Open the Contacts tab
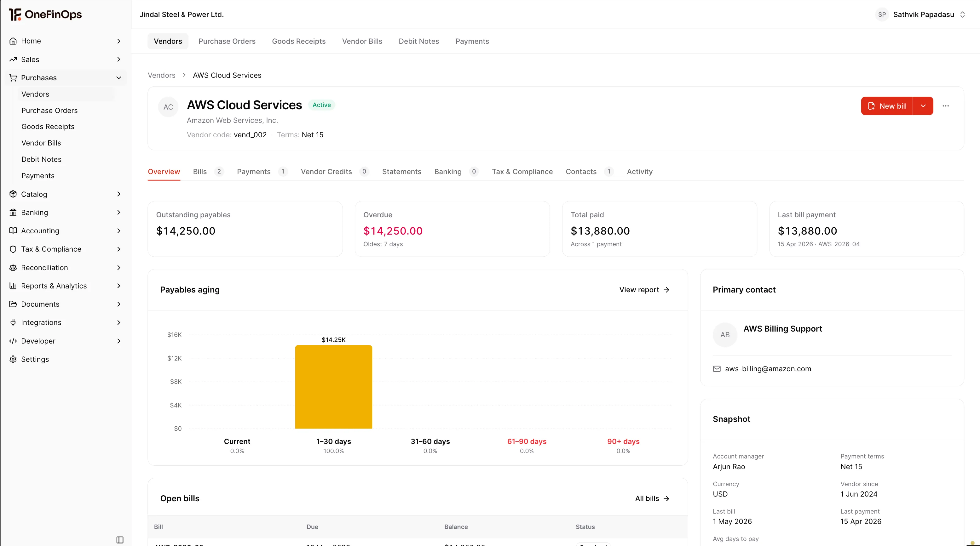The height and width of the screenshot is (546, 980). pos(589,172)
